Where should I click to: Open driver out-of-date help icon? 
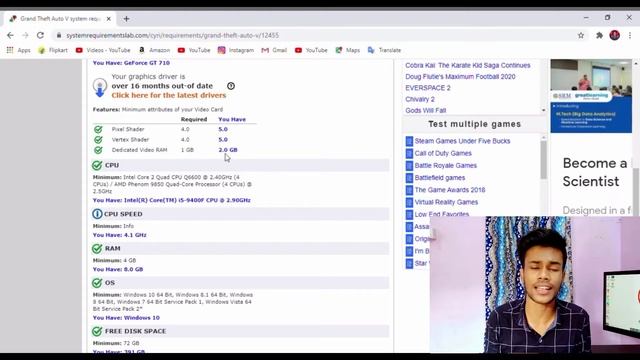pyautogui.click(x=231, y=86)
